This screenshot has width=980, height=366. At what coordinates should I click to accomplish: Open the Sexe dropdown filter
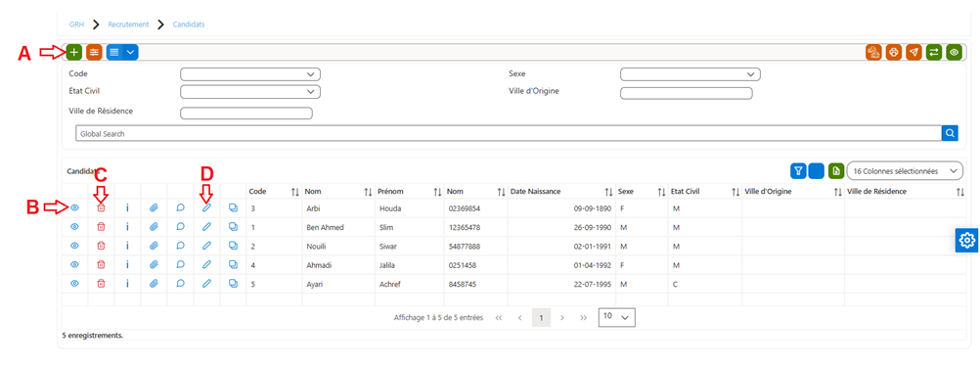[x=690, y=74]
